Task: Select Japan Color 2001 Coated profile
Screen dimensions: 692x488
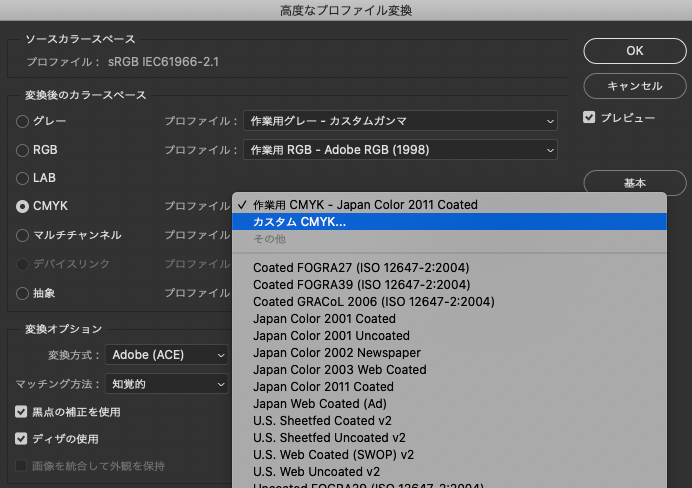Action: [449, 319]
